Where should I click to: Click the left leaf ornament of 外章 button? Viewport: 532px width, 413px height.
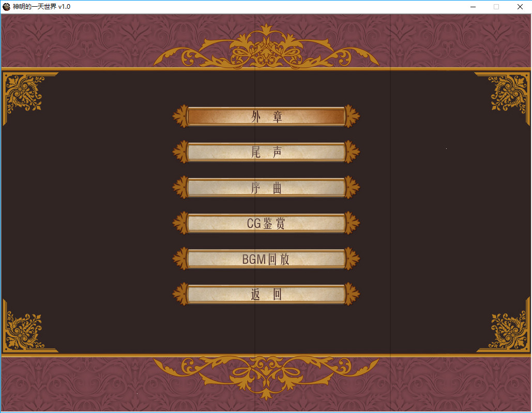(180, 116)
